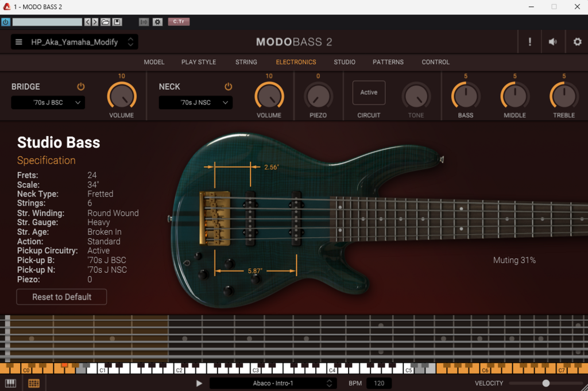Click the C1 key on the keyboard
Screen dimensions: 588x391
[102, 370]
